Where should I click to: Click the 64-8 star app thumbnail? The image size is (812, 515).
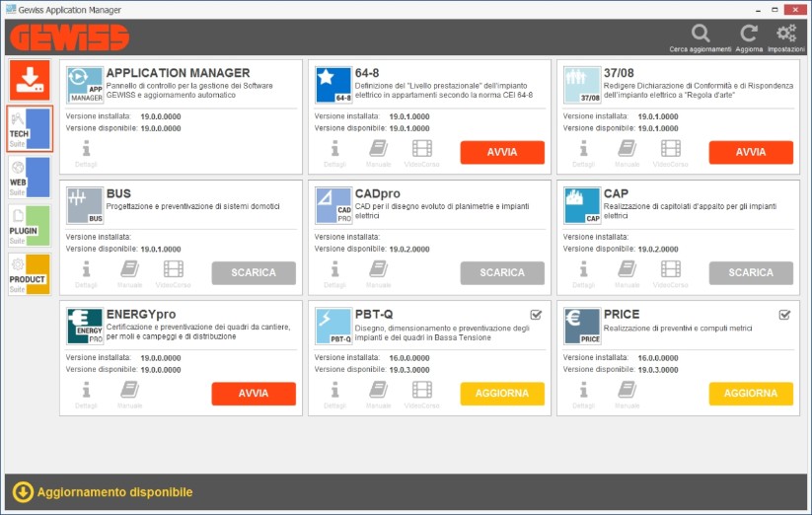[x=333, y=85]
